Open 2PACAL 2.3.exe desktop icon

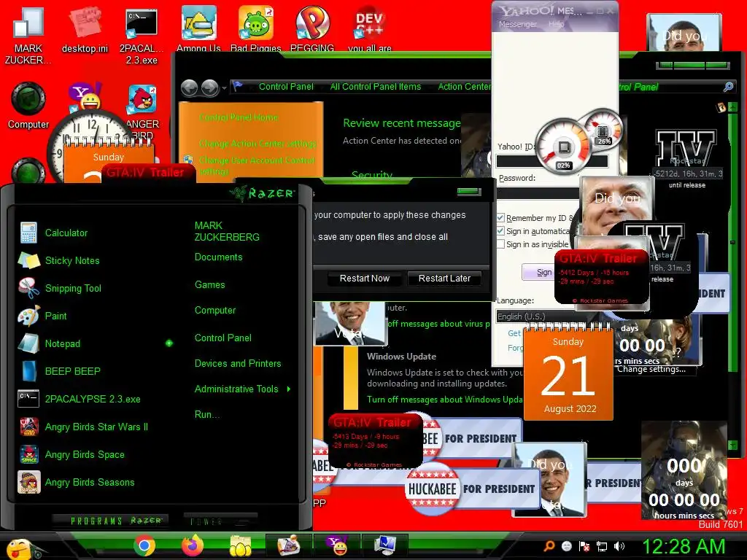[x=142, y=36]
